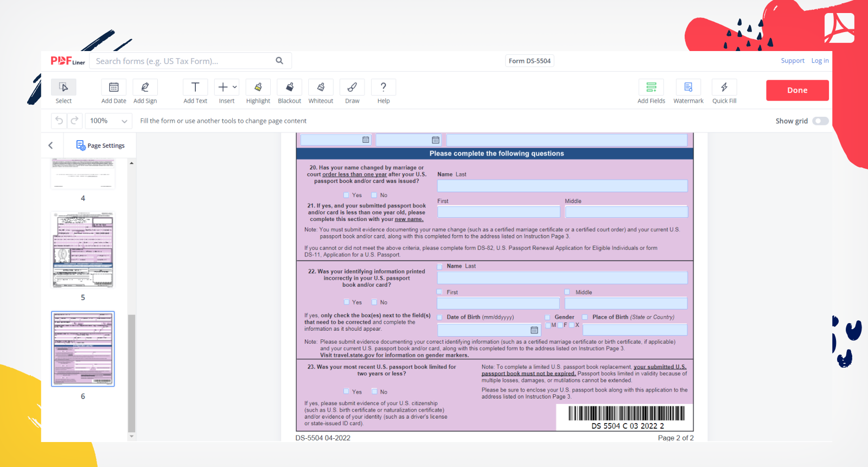Open the Log in link
868x467 pixels.
pos(820,61)
